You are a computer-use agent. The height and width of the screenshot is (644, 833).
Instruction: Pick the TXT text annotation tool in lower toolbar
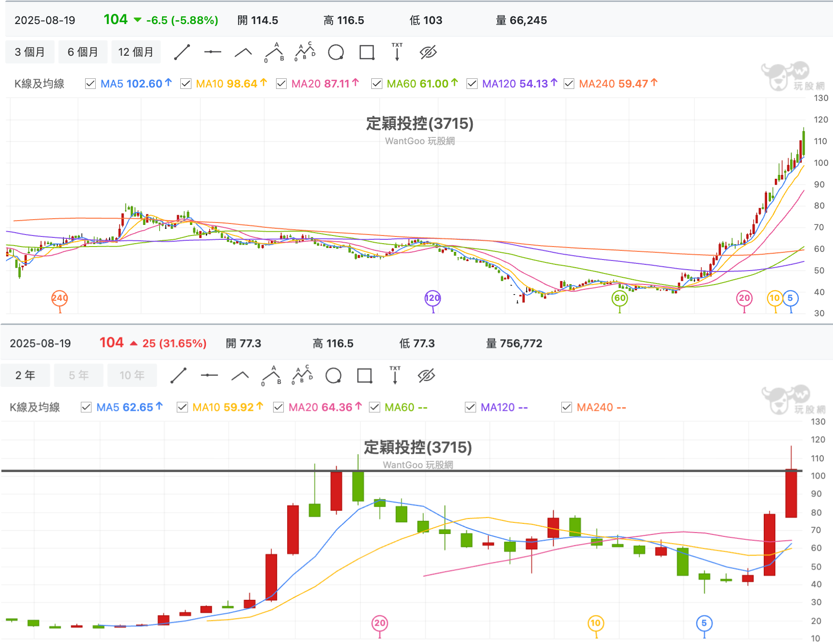[395, 375]
